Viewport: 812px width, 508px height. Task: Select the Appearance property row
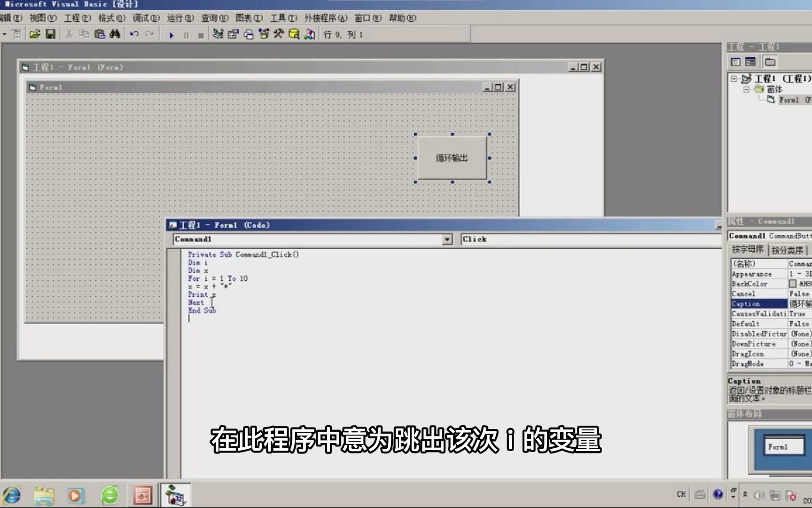[x=771, y=274]
